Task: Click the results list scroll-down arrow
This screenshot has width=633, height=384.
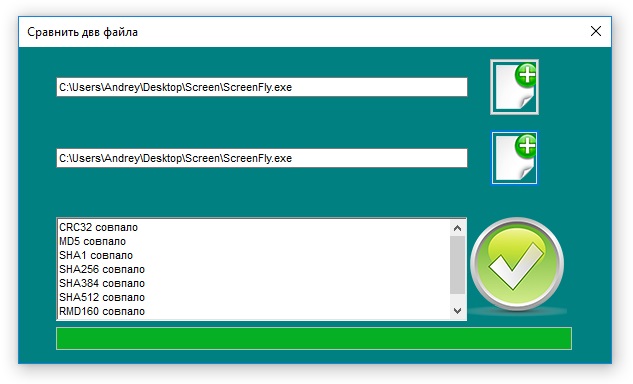Action: tap(457, 310)
